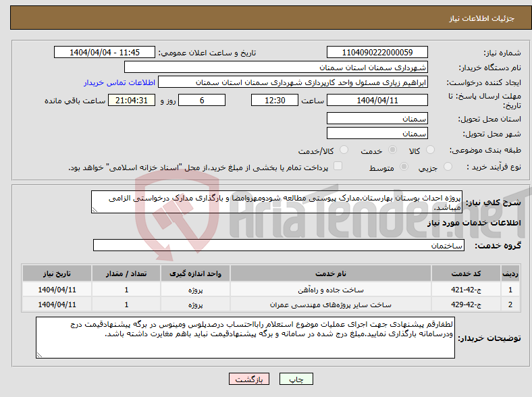
Task: Click the date 1404/04/11 in row 2
Action: tap(57, 305)
